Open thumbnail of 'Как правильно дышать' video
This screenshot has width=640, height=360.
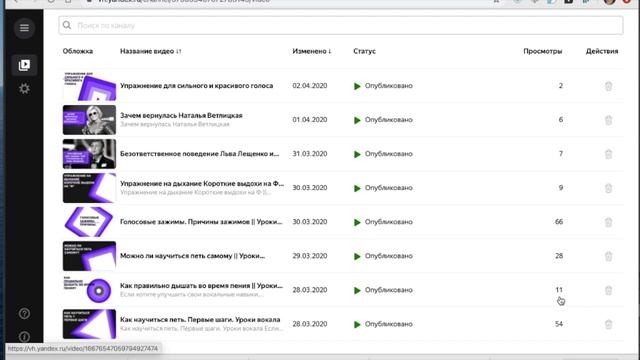(89, 290)
